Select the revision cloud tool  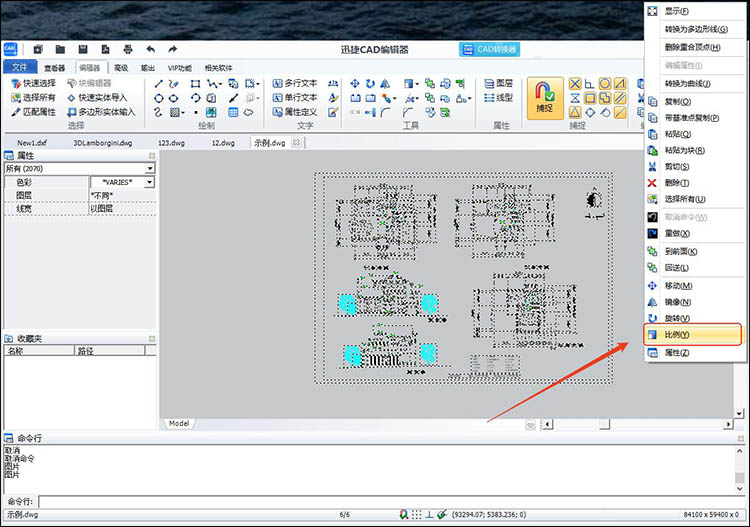[x=248, y=112]
